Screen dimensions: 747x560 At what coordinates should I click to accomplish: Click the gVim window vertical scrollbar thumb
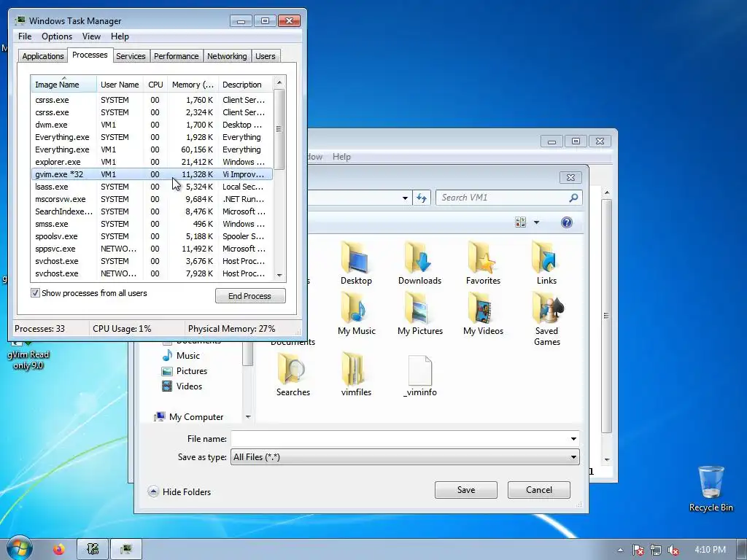606,316
